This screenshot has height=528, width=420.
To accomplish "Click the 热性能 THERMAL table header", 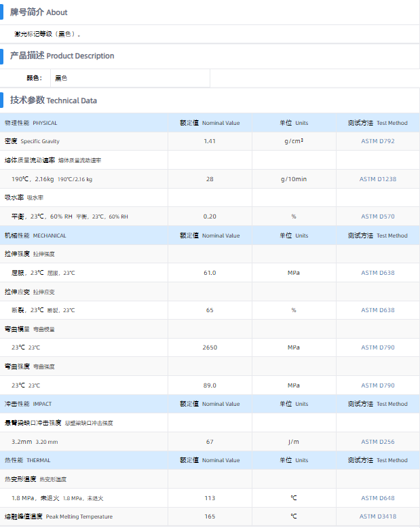I will pyautogui.click(x=28, y=460).
